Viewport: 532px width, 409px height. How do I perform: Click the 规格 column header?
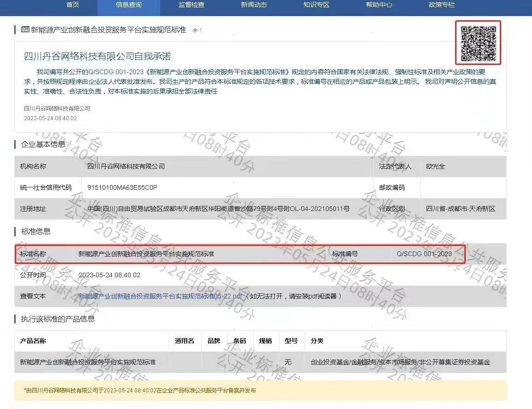click(x=266, y=341)
